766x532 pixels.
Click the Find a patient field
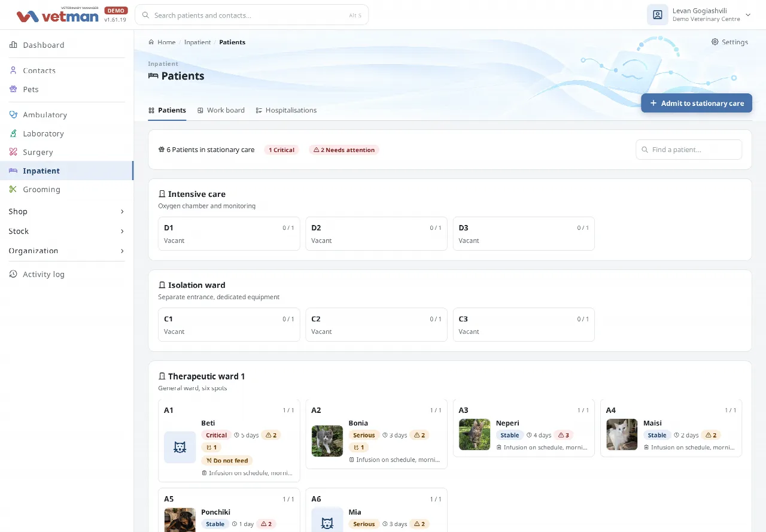(689, 150)
